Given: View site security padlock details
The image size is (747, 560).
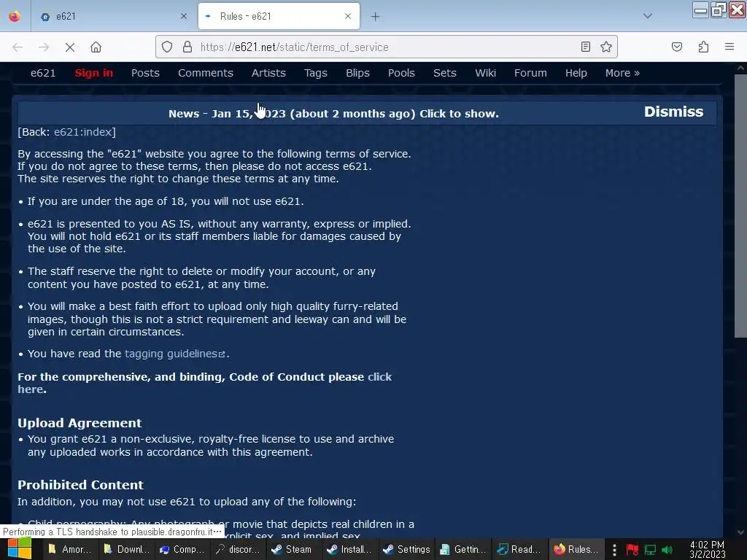Looking at the screenshot, I should [x=187, y=47].
